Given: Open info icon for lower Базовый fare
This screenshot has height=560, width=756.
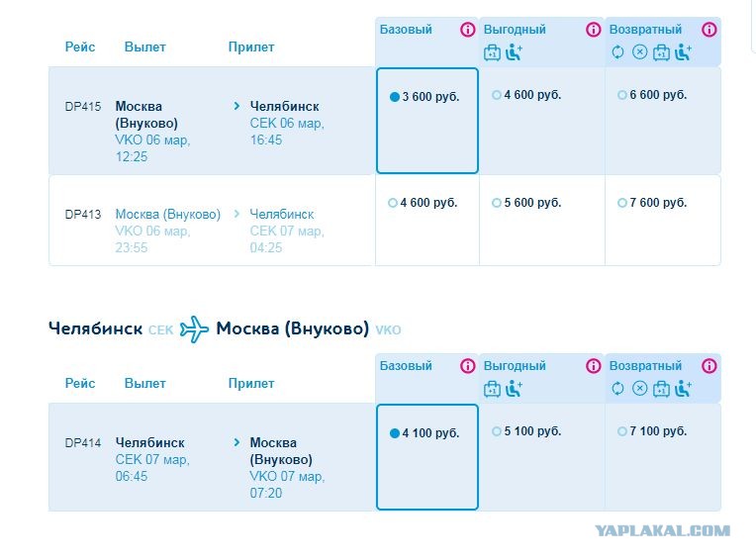Looking at the screenshot, I should click(x=467, y=366).
